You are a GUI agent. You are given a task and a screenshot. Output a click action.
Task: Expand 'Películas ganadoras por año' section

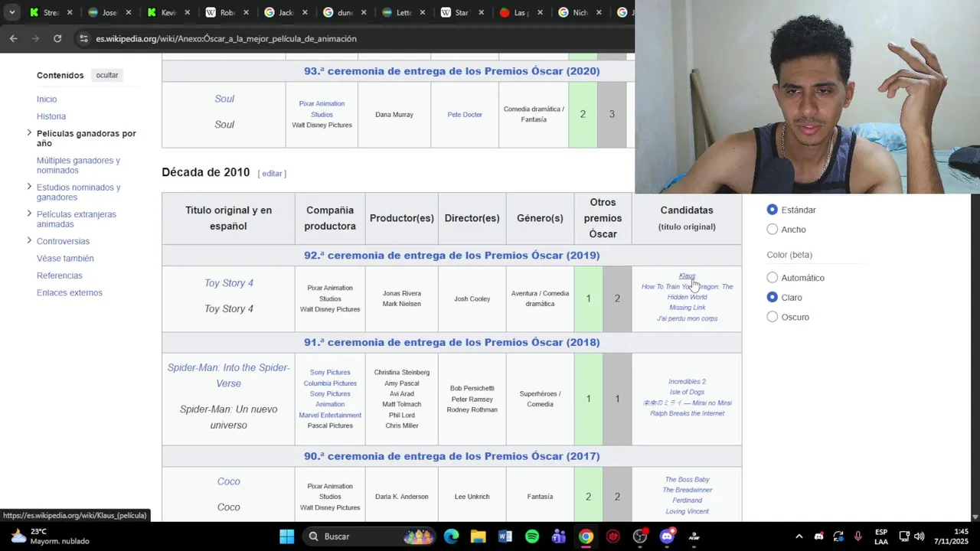(x=29, y=133)
